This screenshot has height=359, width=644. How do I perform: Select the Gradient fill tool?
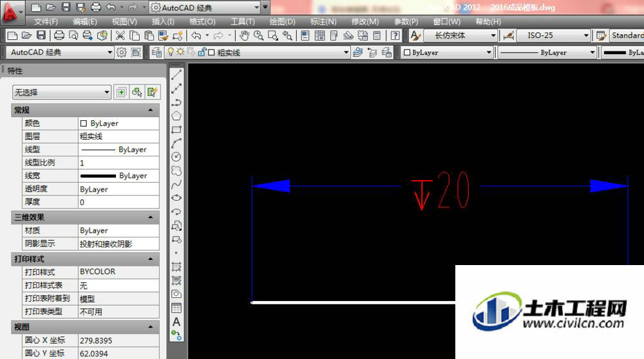click(x=176, y=281)
